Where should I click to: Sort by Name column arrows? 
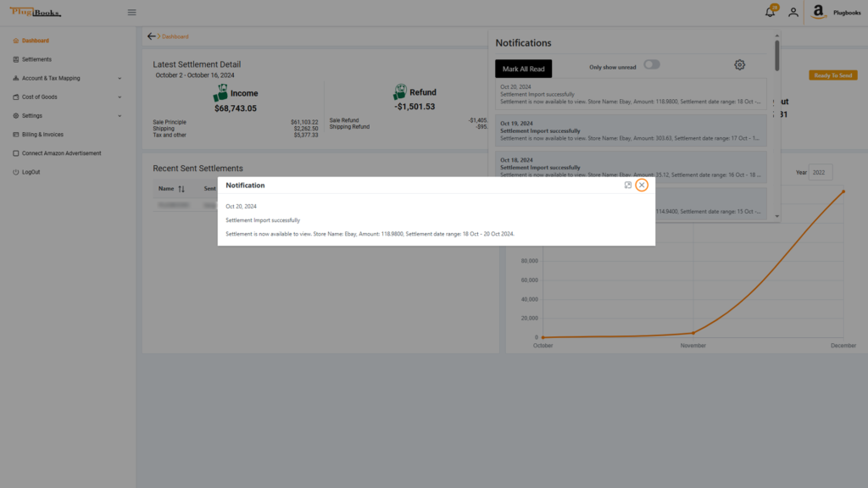tap(181, 189)
